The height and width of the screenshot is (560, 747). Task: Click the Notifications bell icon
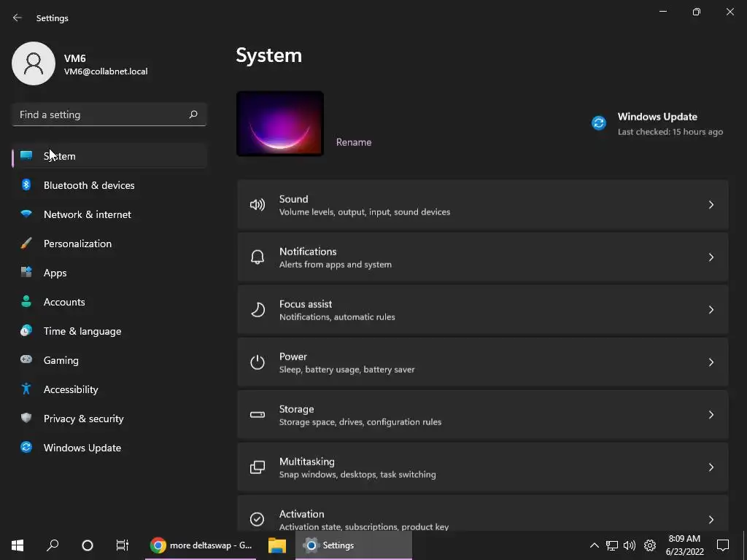point(258,257)
